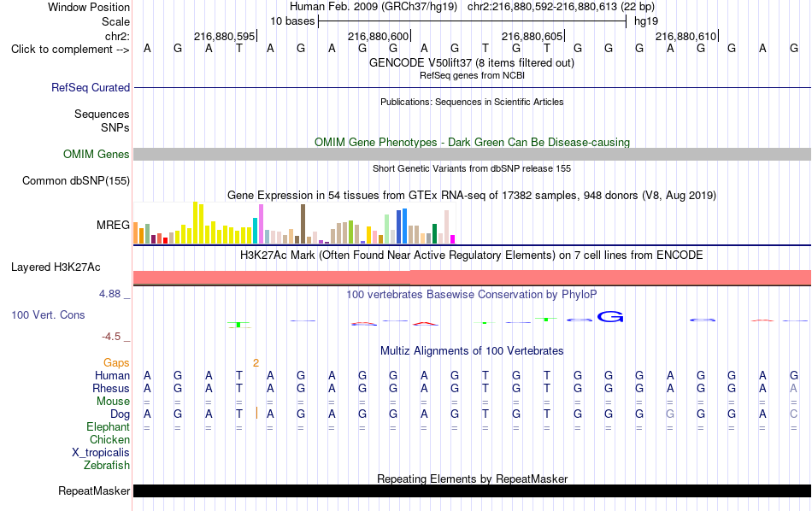Select the Common dbSNP(155) track label
812x511 pixels.
tap(75, 180)
